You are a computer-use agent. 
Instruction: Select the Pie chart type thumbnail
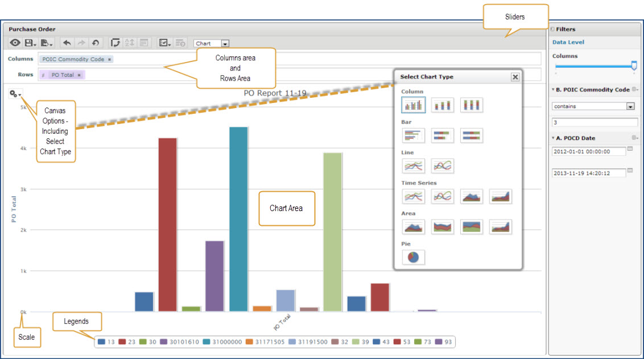pos(413,258)
